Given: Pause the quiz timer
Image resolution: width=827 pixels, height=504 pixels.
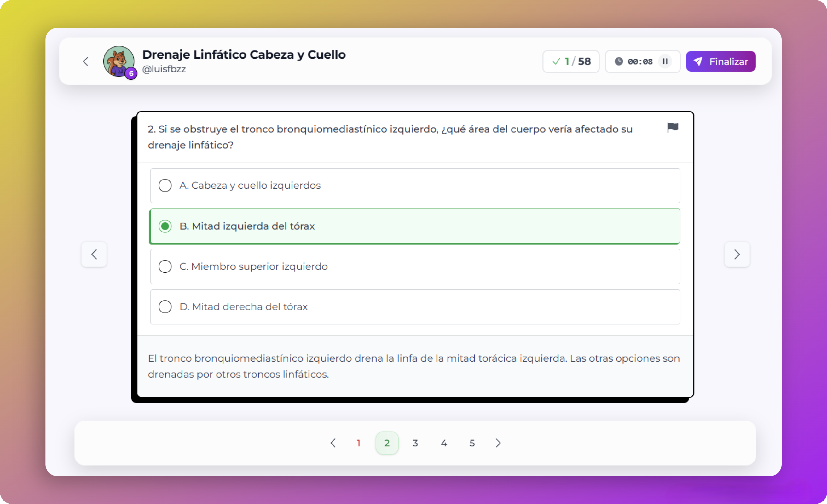Looking at the screenshot, I should point(666,61).
